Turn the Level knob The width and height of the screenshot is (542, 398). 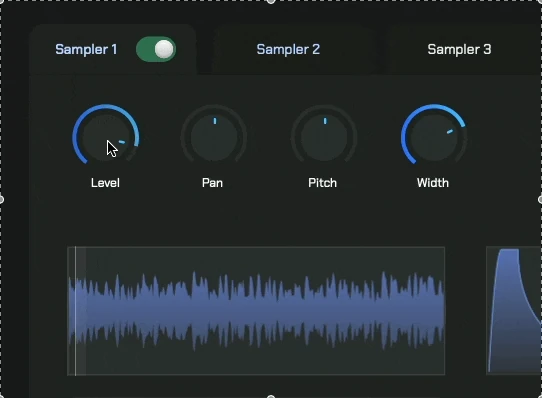(106, 136)
